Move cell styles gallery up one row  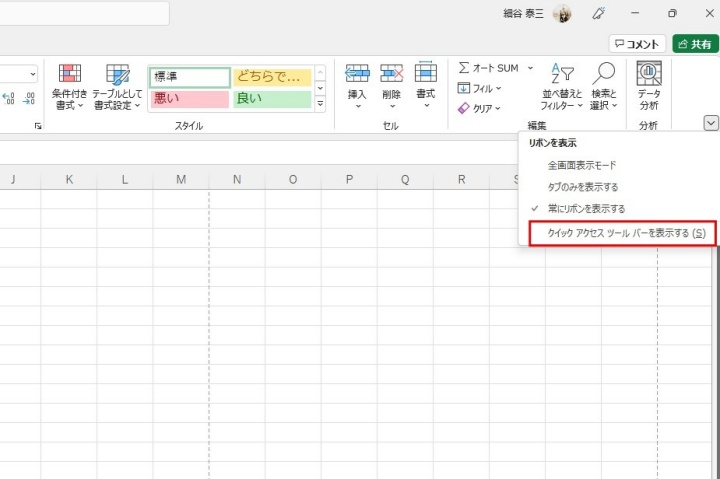[320, 73]
